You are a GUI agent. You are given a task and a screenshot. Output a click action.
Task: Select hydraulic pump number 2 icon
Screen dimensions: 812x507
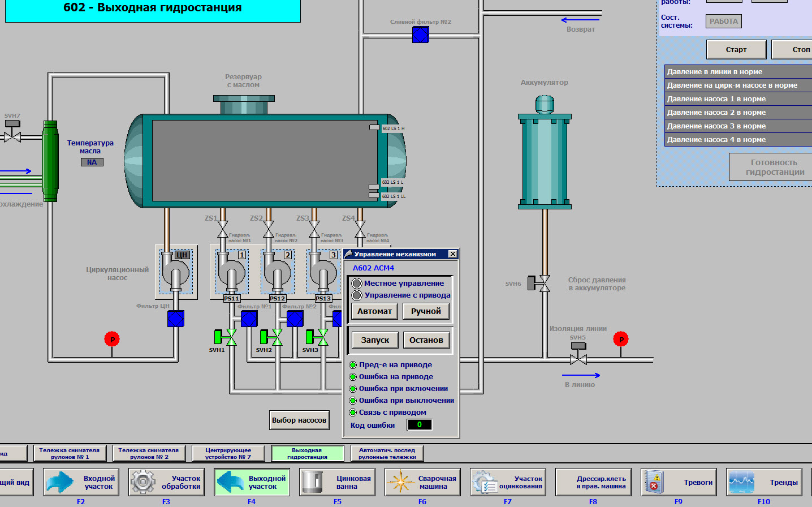(x=277, y=273)
